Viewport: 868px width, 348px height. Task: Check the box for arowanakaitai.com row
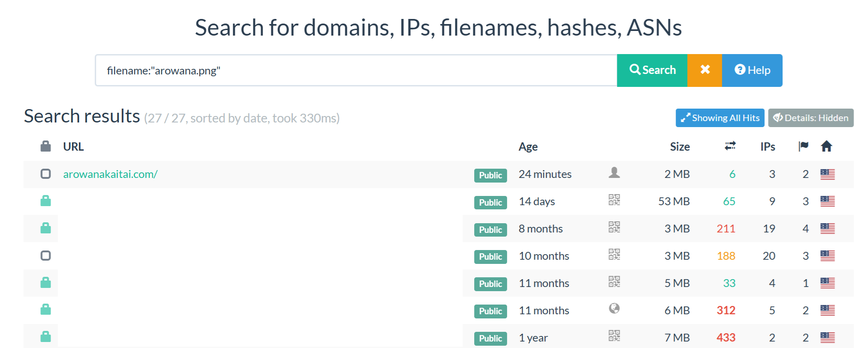coord(45,174)
